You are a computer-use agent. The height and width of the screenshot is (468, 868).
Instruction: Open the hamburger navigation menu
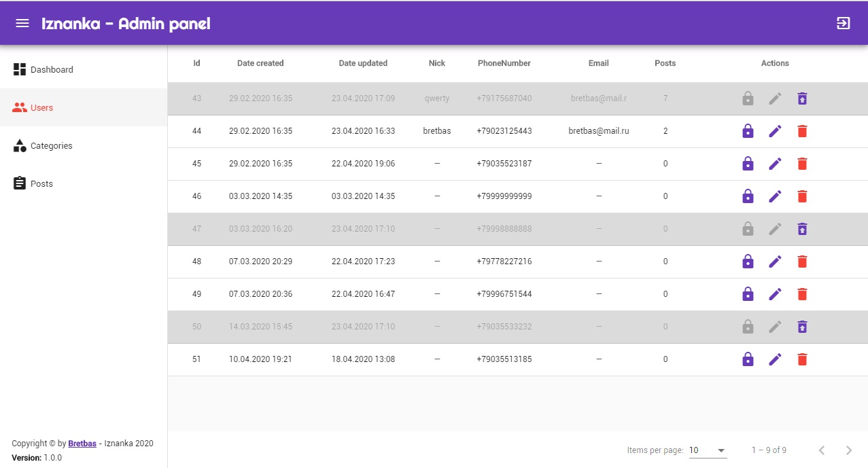[x=22, y=23]
